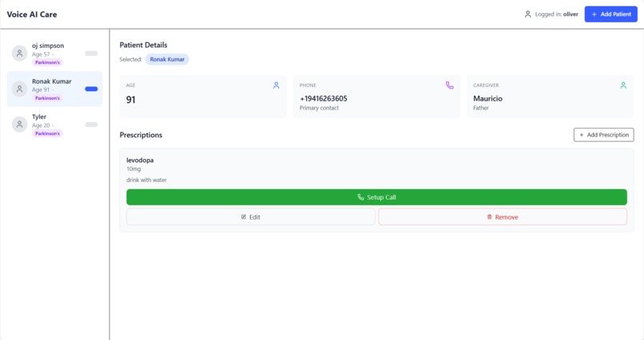Click the username oliver in the header
Viewport: 644px width, 340px height.
point(570,14)
